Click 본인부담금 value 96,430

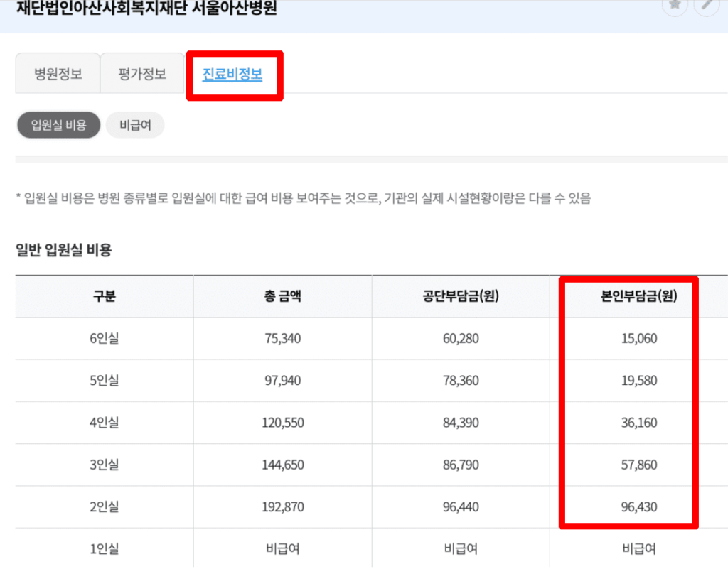click(639, 507)
